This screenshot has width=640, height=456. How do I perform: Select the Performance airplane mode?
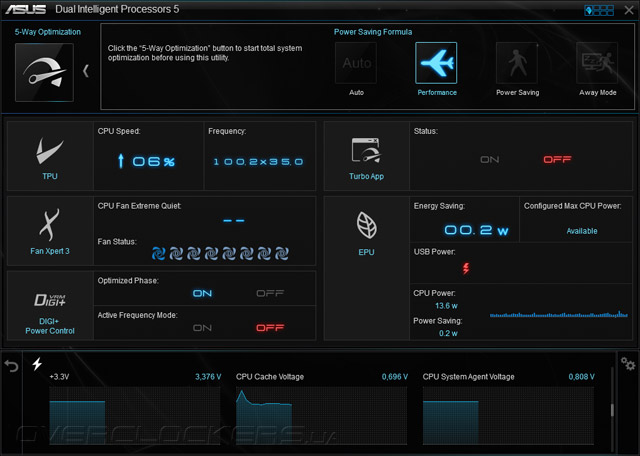[x=436, y=63]
